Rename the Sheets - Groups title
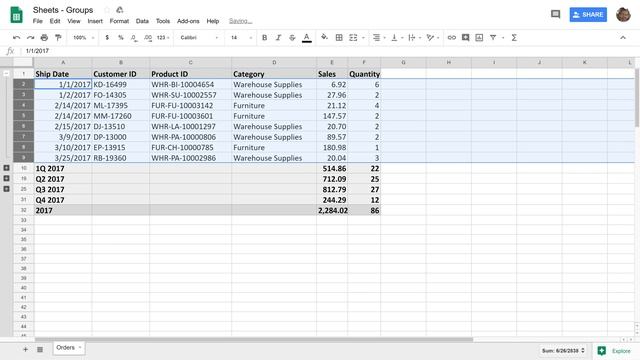 (x=63, y=10)
